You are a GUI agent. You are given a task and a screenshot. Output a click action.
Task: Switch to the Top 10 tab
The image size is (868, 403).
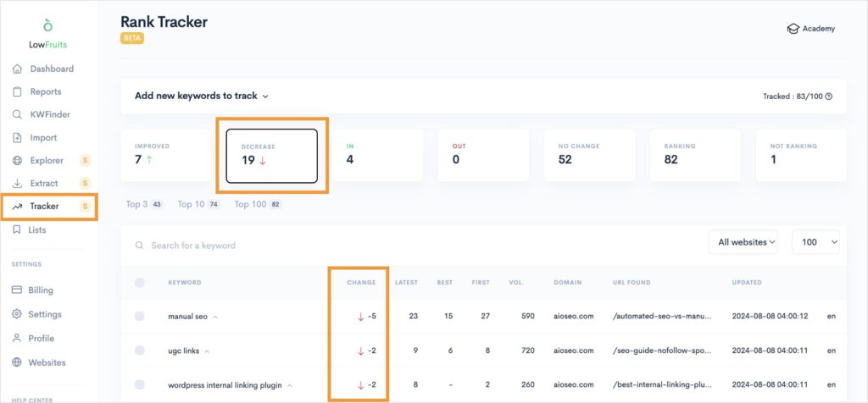198,205
